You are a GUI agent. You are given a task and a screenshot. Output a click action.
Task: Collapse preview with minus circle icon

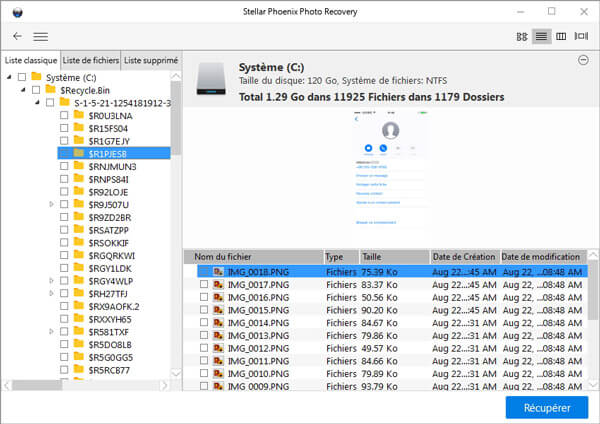click(x=583, y=60)
